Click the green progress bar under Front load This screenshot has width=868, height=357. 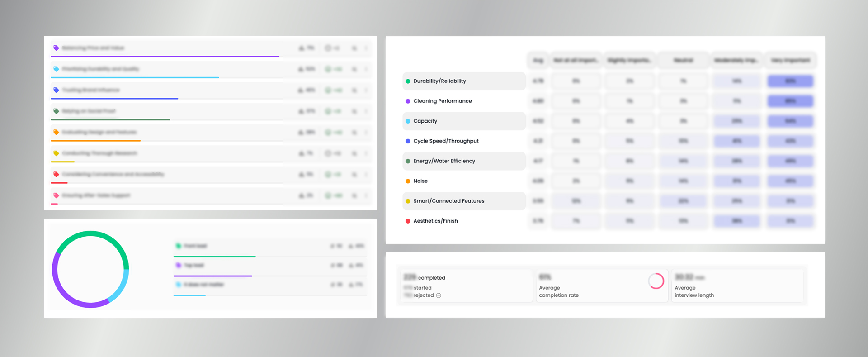(215, 257)
